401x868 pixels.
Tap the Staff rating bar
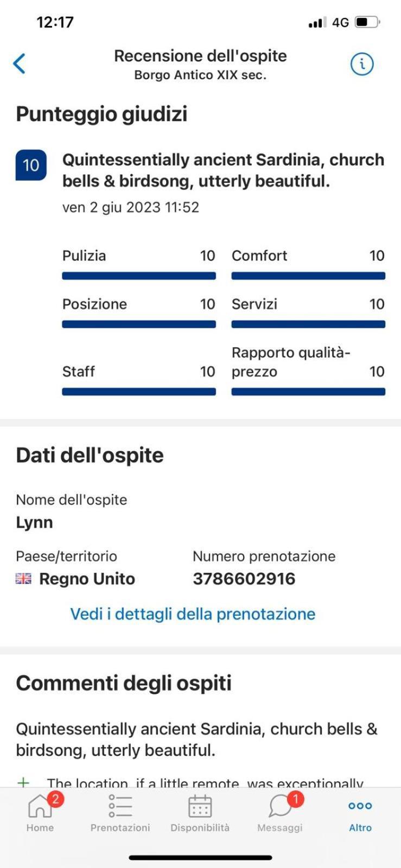139,392
